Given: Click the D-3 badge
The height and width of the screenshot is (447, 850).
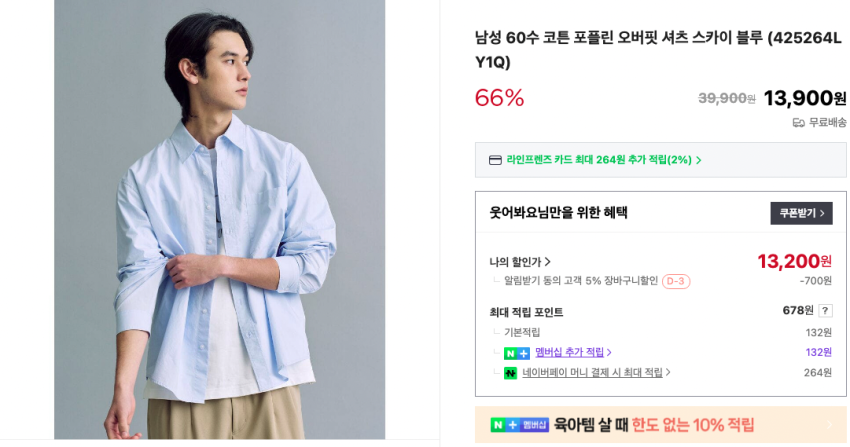Looking at the screenshot, I should (x=676, y=281).
